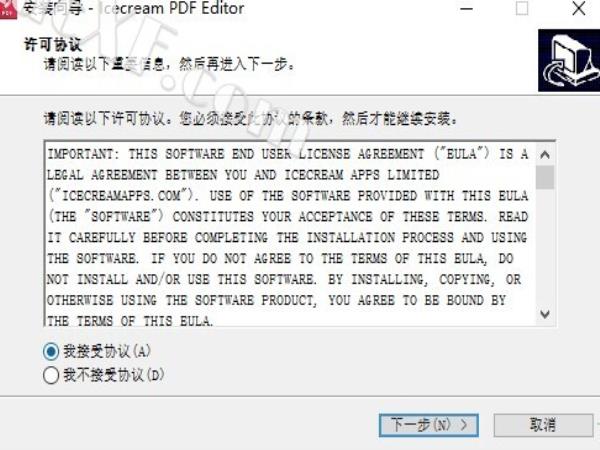Screen dimensions: 600x450
Task: Click the 请阅读以下重要信息 subtitle text
Action: click(169, 64)
